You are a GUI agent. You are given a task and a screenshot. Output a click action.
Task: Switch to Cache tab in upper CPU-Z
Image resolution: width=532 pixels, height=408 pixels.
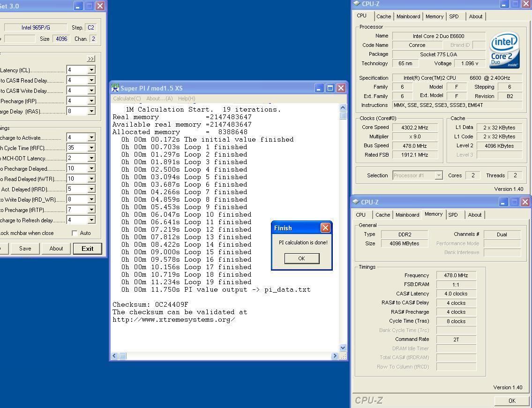384,16
